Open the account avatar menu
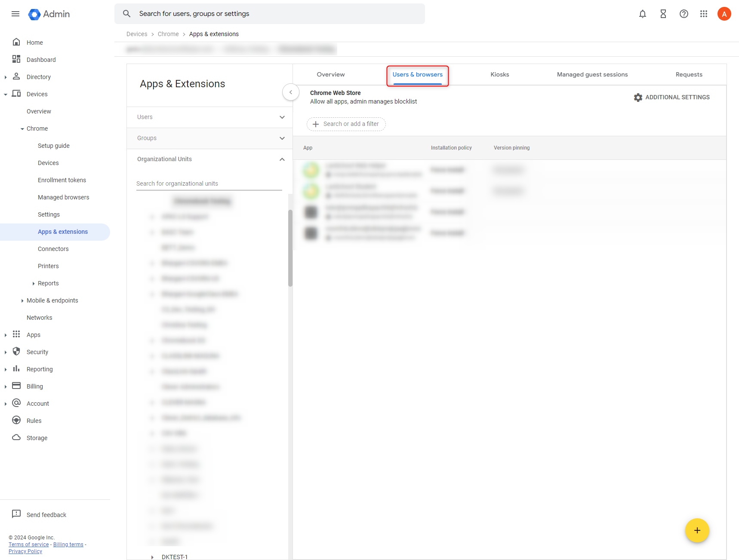Viewport: 739px width, 560px height. pyautogui.click(x=724, y=14)
